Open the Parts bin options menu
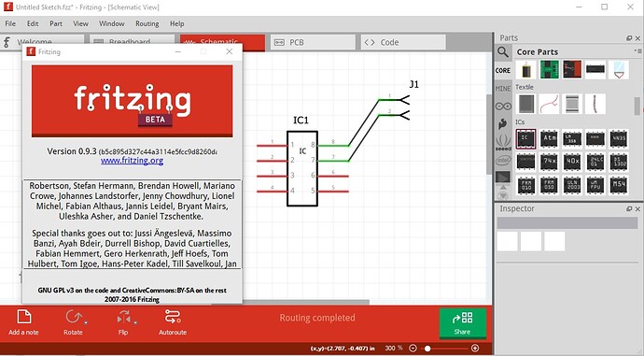Image resolution: width=644 pixels, height=356 pixels. tap(637, 51)
